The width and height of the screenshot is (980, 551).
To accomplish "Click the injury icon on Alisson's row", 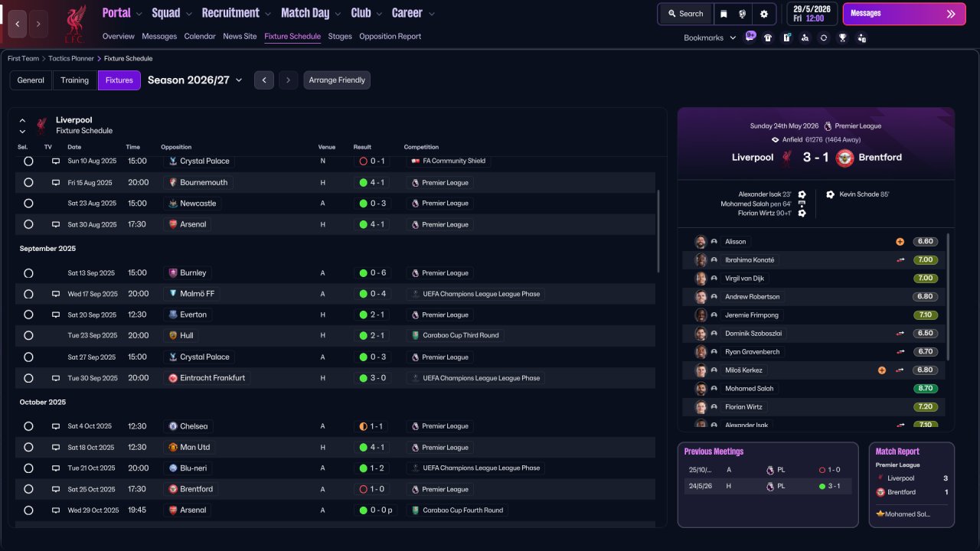I will (x=900, y=242).
